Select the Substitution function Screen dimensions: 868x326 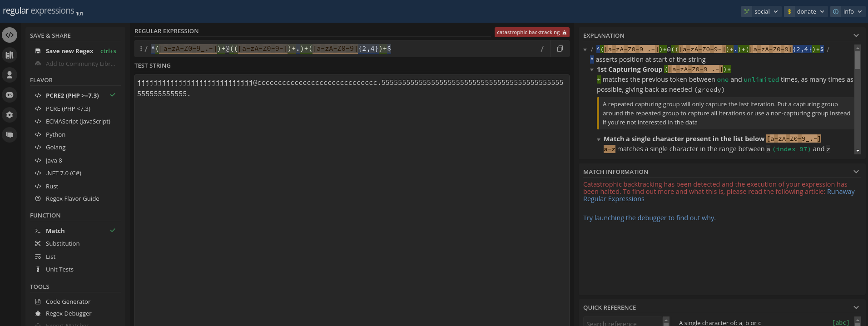tap(63, 243)
